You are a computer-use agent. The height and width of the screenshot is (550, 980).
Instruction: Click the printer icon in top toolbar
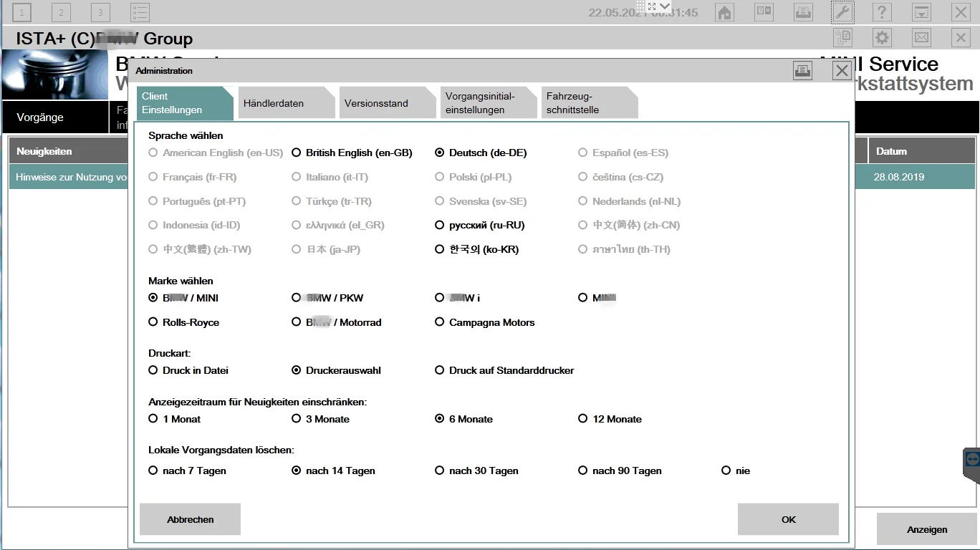tap(804, 12)
